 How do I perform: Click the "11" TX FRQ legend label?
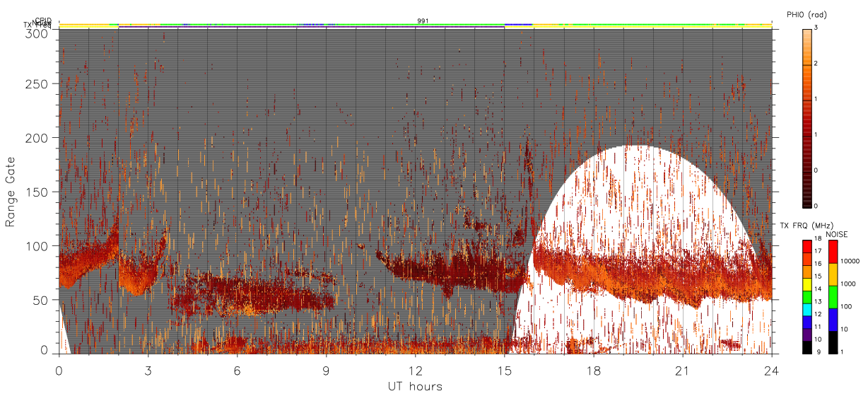click(819, 327)
